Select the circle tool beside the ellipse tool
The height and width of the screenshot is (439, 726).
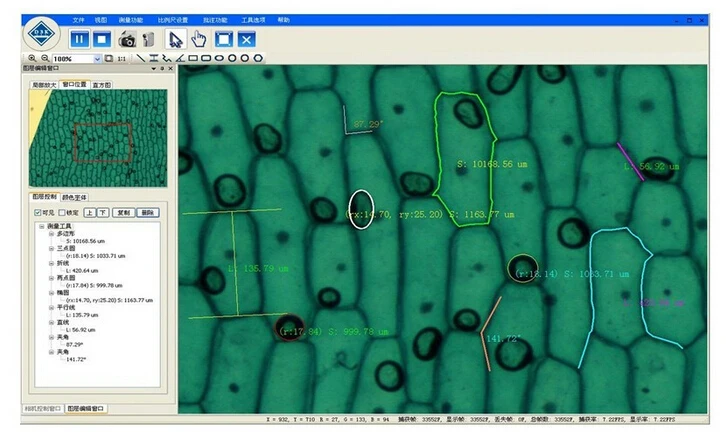pyautogui.click(x=232, y=58)
